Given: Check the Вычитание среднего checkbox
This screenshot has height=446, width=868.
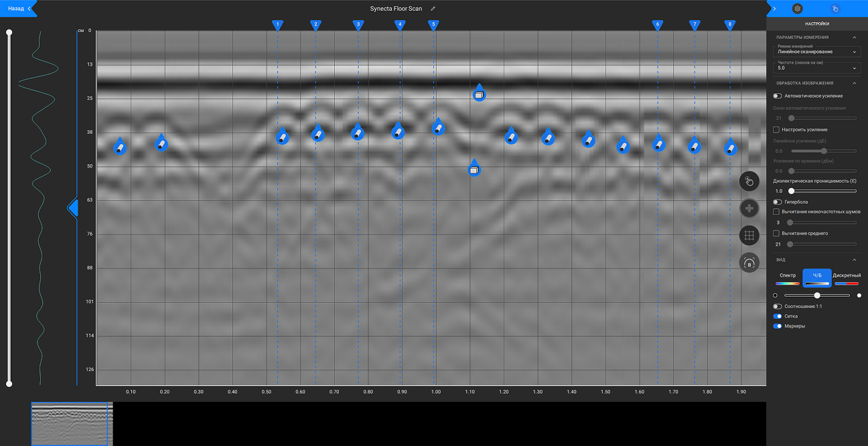Looking at the screenshot, I should (776, 233).
